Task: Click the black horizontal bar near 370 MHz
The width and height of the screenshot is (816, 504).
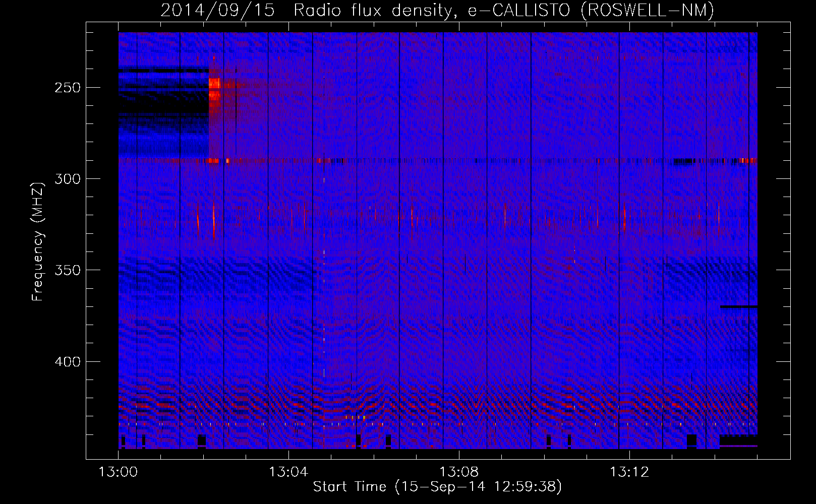Action: coord(738,306)
